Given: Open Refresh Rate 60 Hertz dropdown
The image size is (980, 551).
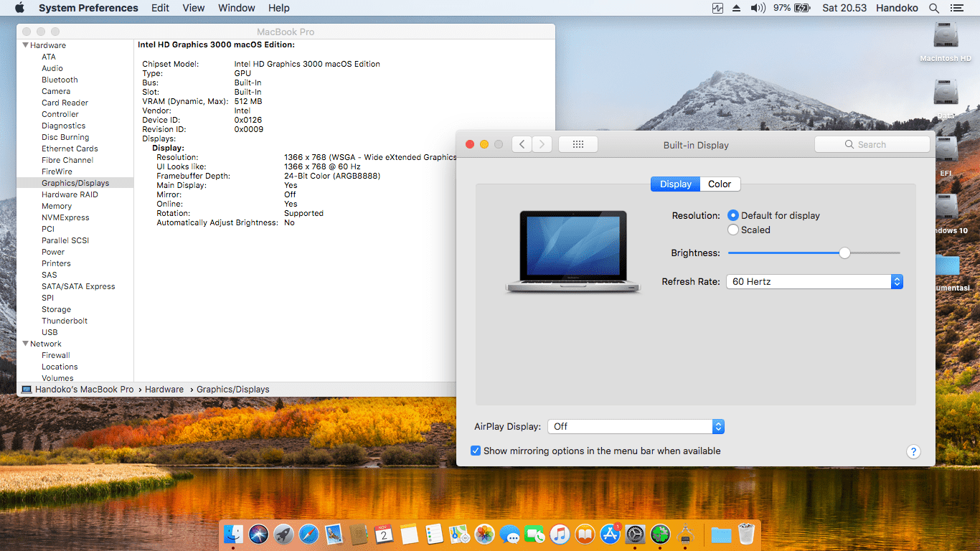Looking at the screenshot, I should pyautogui.click(x=814, y=282).
